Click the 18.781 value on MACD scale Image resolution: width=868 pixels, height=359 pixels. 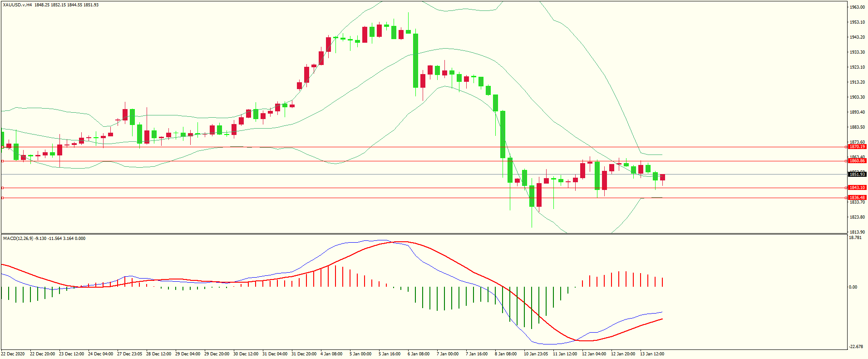point(855,238)
